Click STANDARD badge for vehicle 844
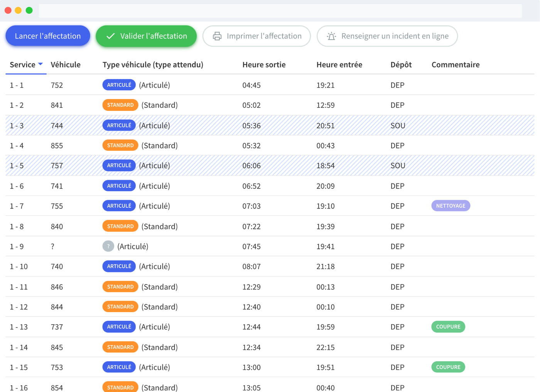This screenshot has height=392, width=540. click(120, 307)
